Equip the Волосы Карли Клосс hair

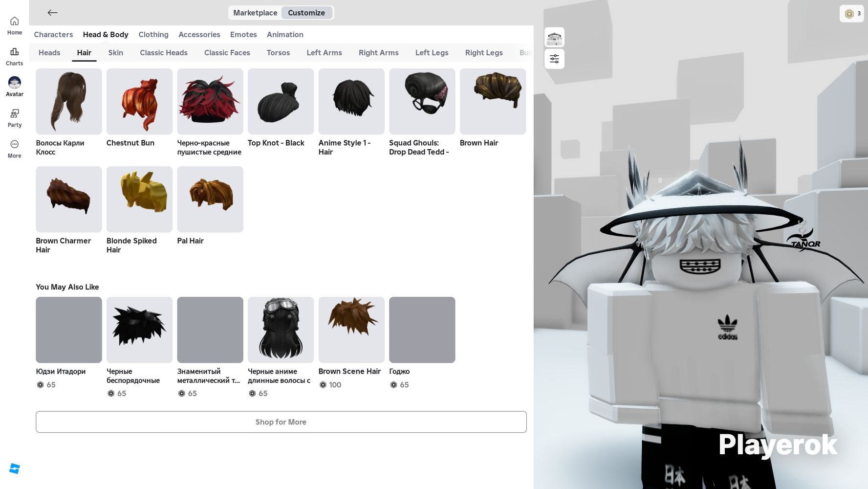point(69,101)
